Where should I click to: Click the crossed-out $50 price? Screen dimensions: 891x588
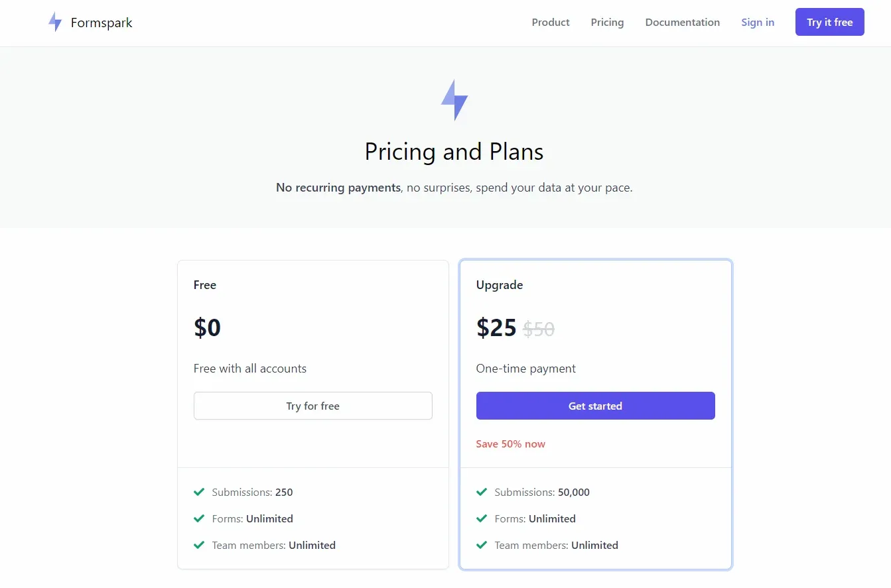pos(538,329)
